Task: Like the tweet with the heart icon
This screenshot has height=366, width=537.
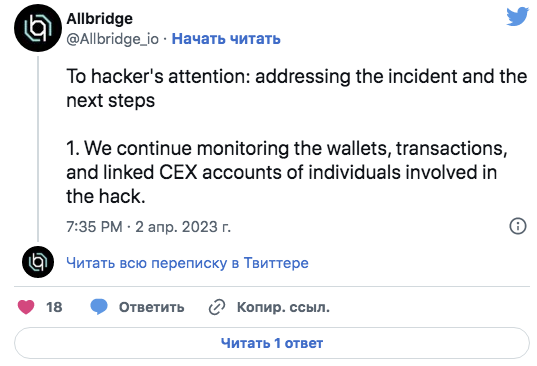Action: click(x=26, y=307)
